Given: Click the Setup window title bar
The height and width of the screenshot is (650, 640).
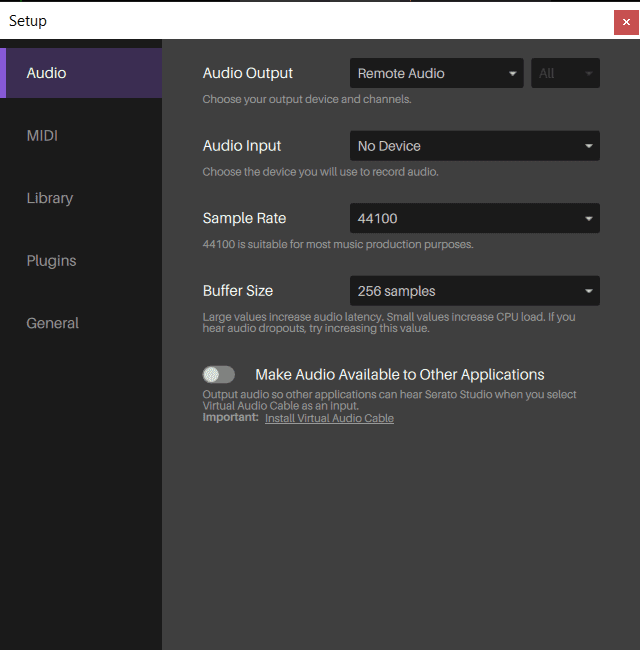Looking at the screenshot, I should point(300,21).
